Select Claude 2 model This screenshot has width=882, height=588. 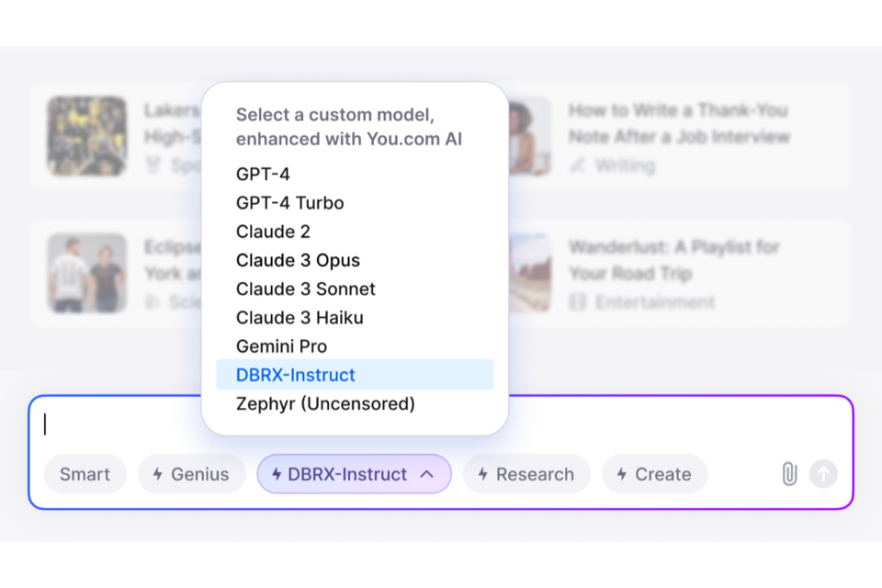273,232
